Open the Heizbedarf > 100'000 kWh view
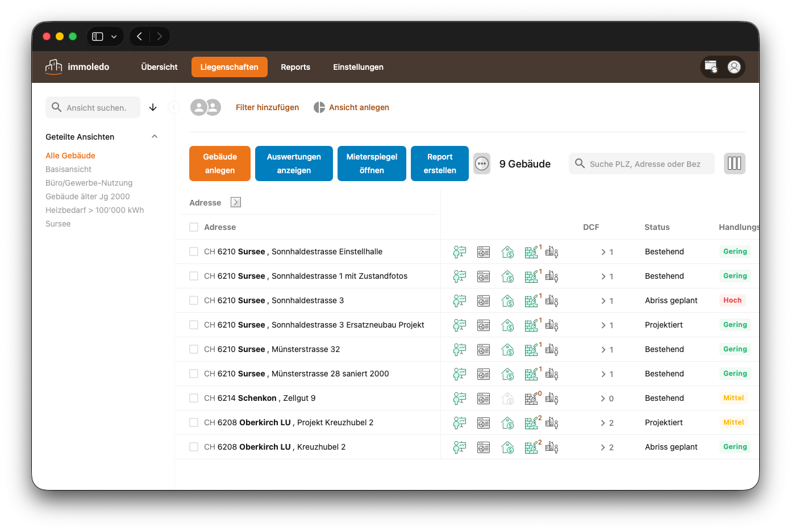The height and width of the screenshot is (532, 791). pyautogui.click(x=95, y=210)
